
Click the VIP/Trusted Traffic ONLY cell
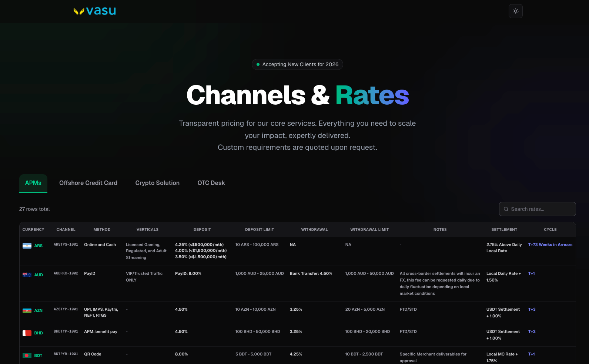(x=144, y=277)
